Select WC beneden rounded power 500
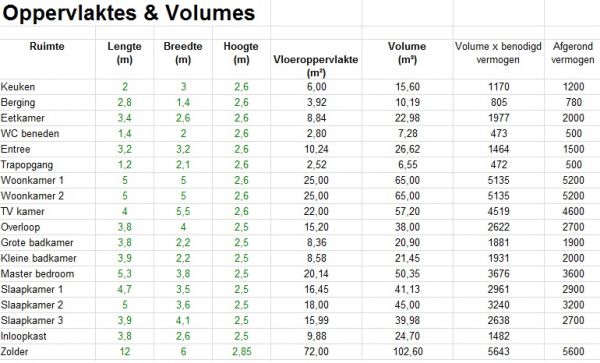This screenshot has width=600, height=363. 573,133
